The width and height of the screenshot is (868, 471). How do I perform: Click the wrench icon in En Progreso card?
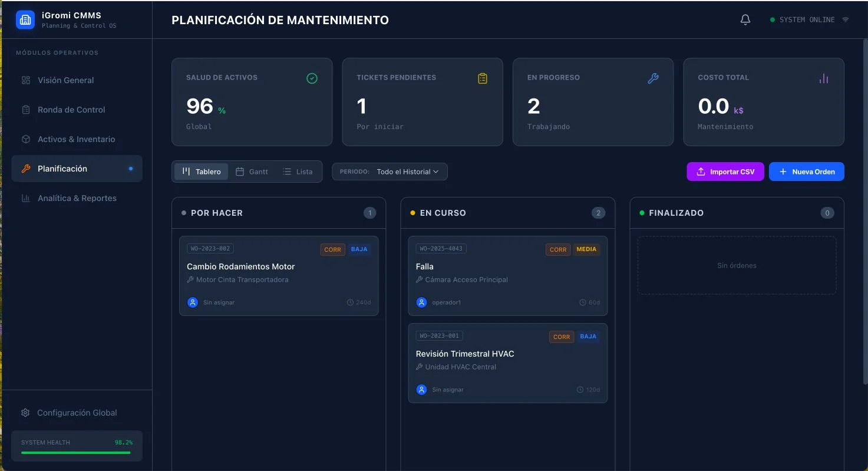653,78
